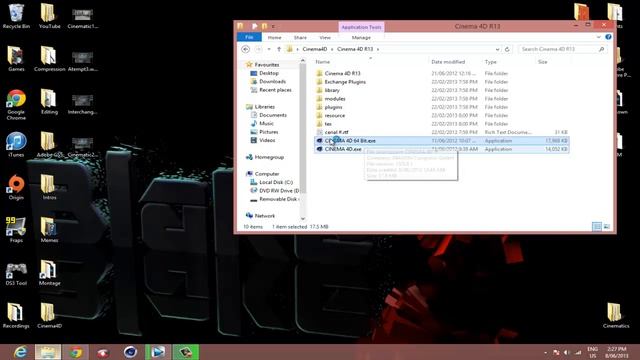Click Cinema4D in the address breadcrumb
640x360 pixels.
coord(315,49)
